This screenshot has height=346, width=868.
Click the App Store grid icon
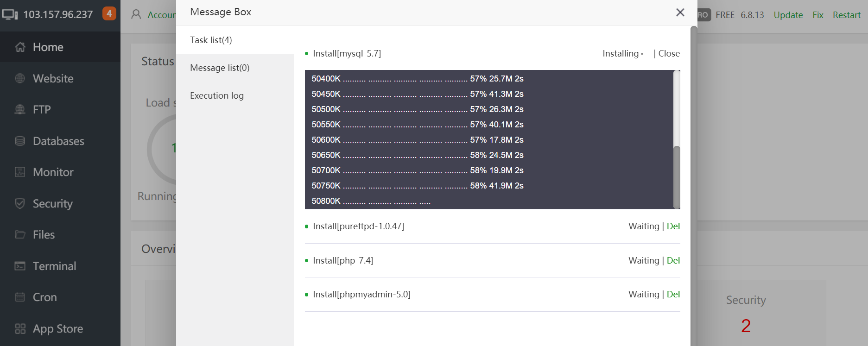click(x=20, y=328)
